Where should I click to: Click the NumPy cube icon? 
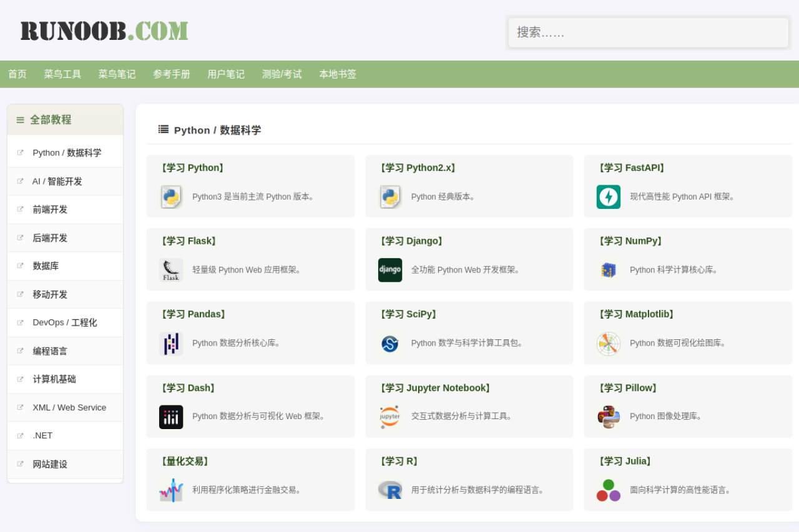[609, 270]
